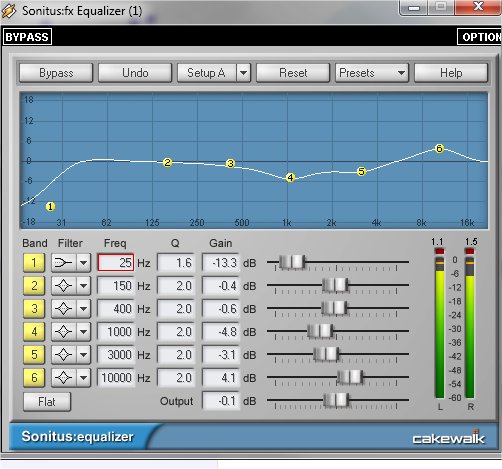Click band 4 gain slider handle

point(320,331)
